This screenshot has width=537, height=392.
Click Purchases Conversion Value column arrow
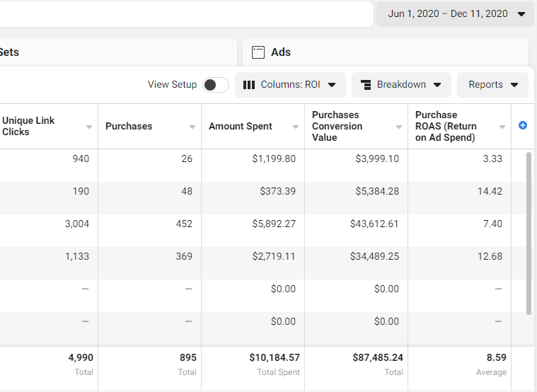pos(399,127)
